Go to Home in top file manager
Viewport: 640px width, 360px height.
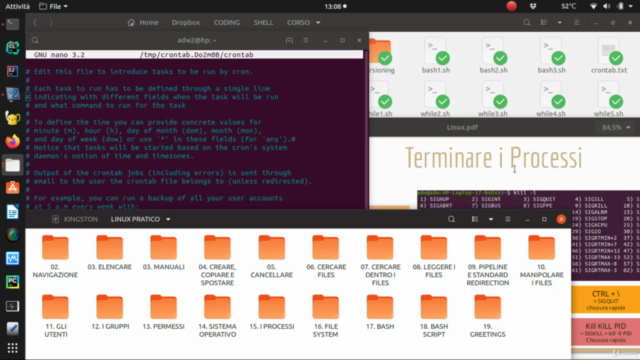click(143, 22)
